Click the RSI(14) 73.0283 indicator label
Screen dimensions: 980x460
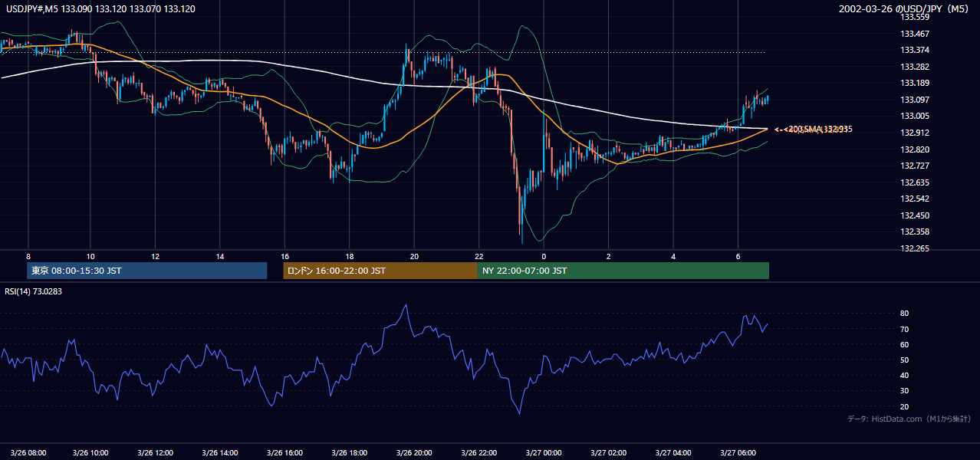(x=34, y=291)
